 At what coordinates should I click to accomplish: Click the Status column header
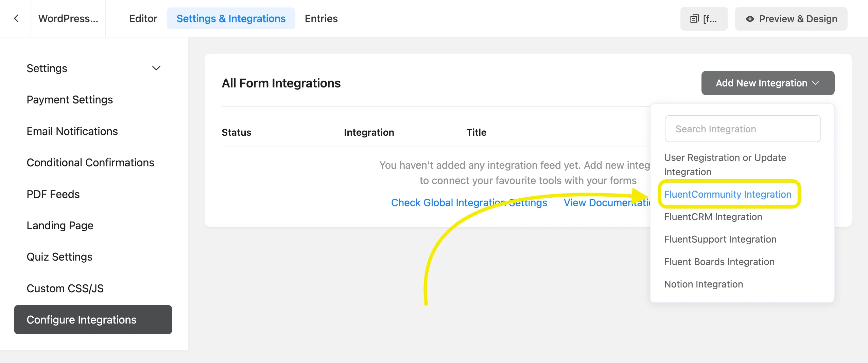[x=236, y=132]
